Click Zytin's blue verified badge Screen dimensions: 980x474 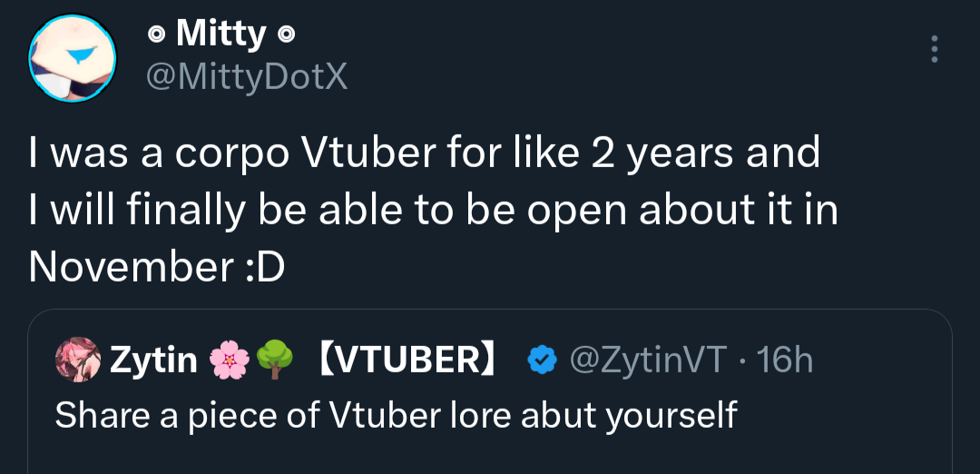542,360
